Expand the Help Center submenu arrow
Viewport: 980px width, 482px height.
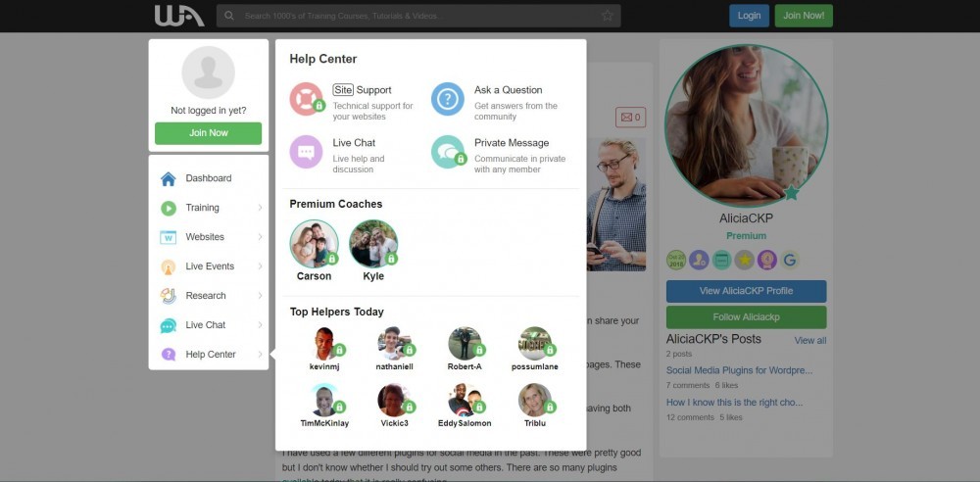pyautogui.click(x=260, y=355)
